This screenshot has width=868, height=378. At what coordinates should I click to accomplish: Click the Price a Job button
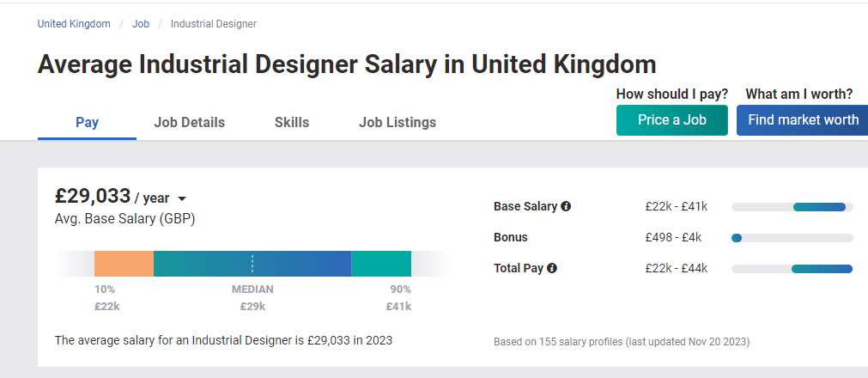coord(672,120)
